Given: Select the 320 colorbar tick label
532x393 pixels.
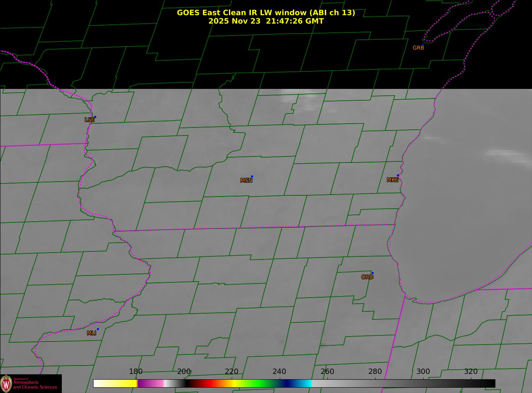Looking at the screenshot, I should tap(471, 372).
